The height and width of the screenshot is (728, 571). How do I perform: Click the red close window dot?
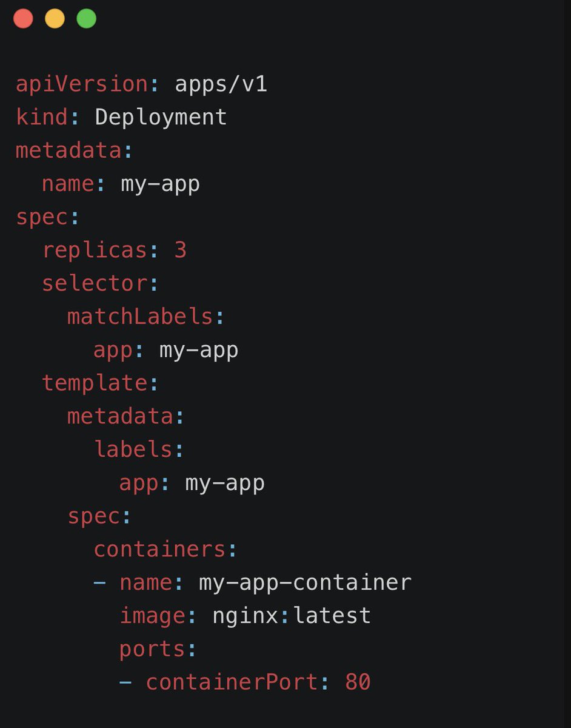23,18
